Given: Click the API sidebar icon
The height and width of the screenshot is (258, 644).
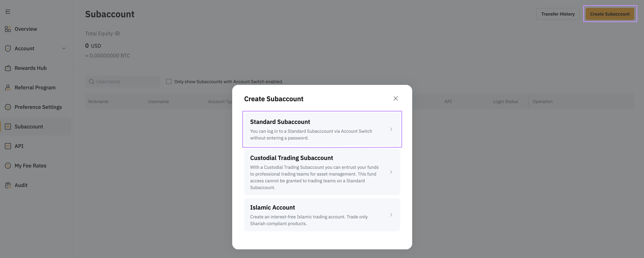Looking at the screenshot, I should click(x=8, y=146).
